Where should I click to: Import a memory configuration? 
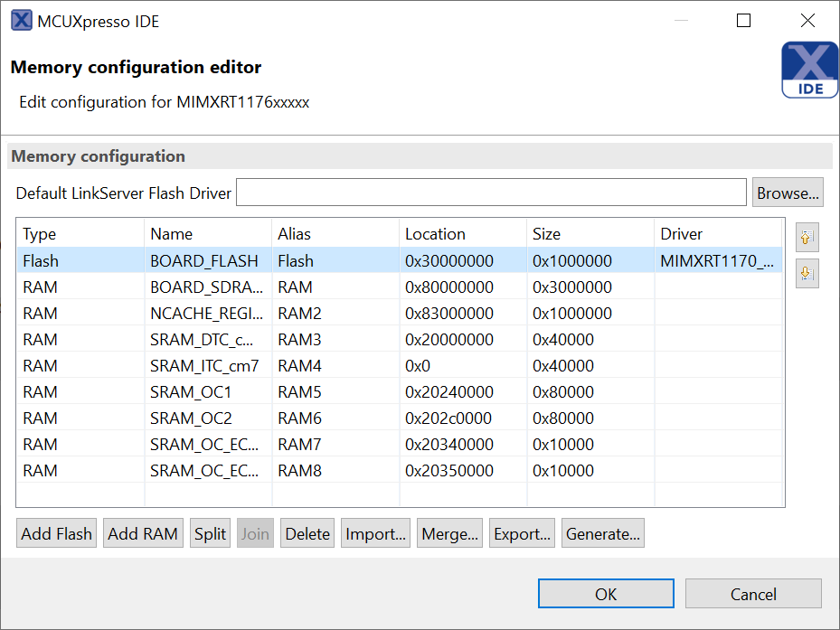point(374,533)
